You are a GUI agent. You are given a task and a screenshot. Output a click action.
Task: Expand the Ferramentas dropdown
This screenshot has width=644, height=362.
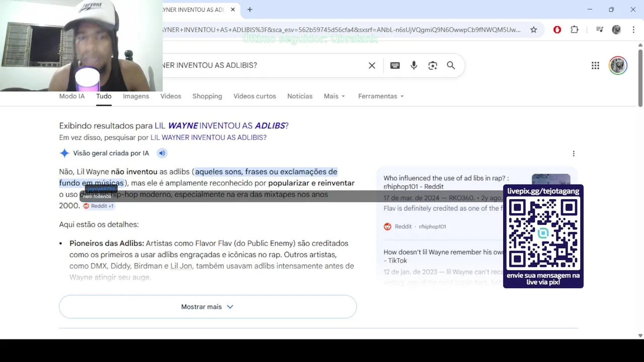(381, 96)
